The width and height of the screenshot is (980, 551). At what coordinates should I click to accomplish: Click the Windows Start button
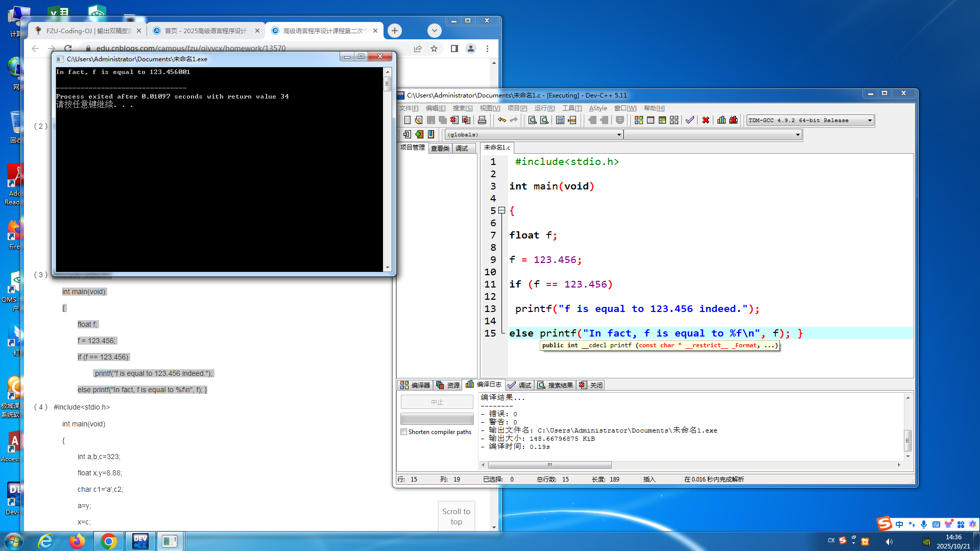tap(13, 541)
